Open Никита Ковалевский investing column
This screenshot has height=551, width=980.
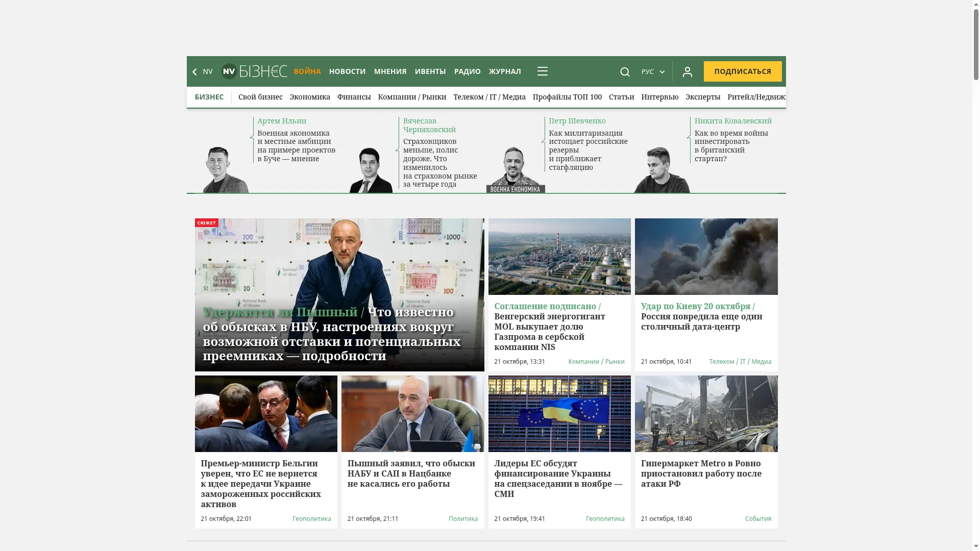point(731,146)
